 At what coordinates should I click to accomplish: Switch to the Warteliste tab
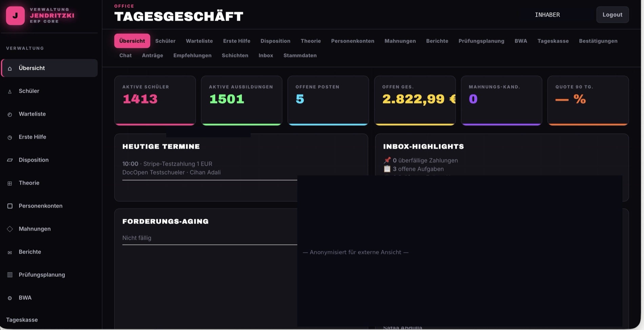click(199, 41)
